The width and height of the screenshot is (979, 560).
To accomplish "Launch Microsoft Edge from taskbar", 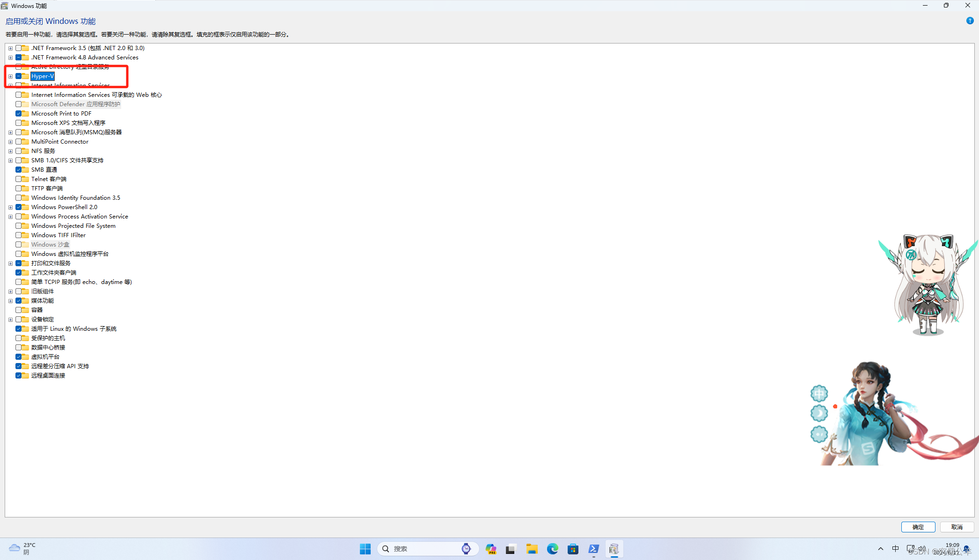I will 552,549.
